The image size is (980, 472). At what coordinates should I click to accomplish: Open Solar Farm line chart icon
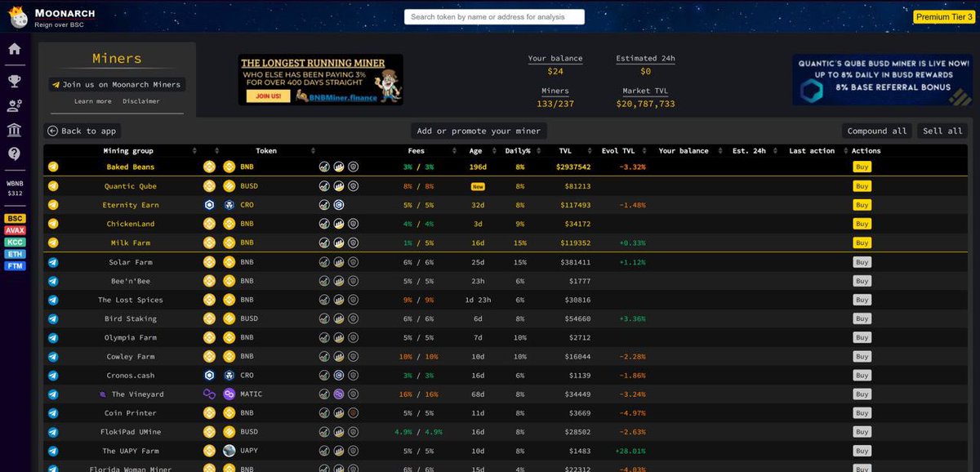point(324,262)
